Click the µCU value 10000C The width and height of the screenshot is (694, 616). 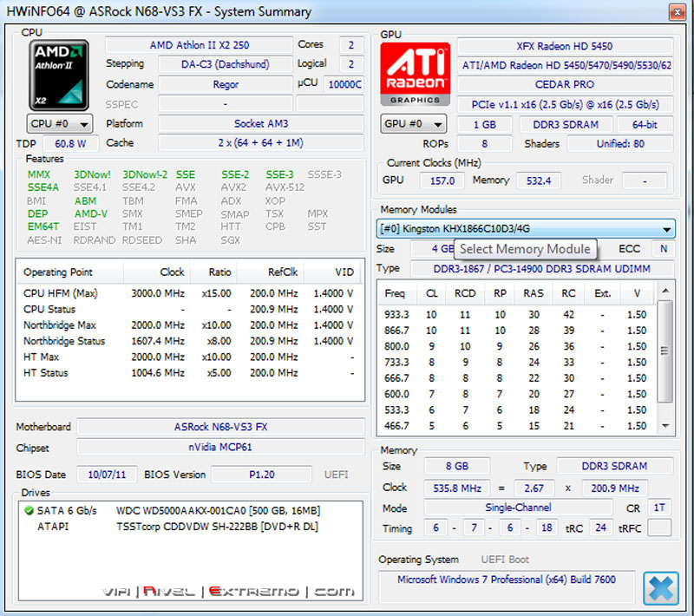(x=344, y=84)
